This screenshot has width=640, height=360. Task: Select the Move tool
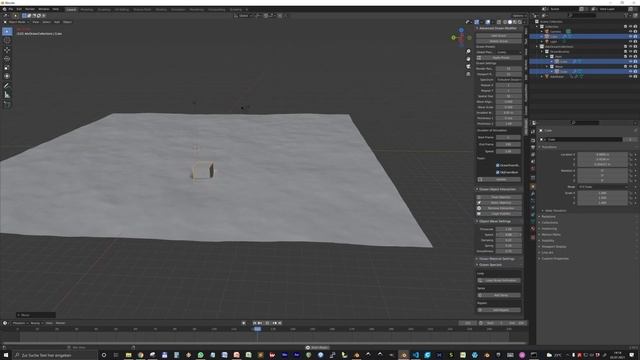click(x=7, y=50)
